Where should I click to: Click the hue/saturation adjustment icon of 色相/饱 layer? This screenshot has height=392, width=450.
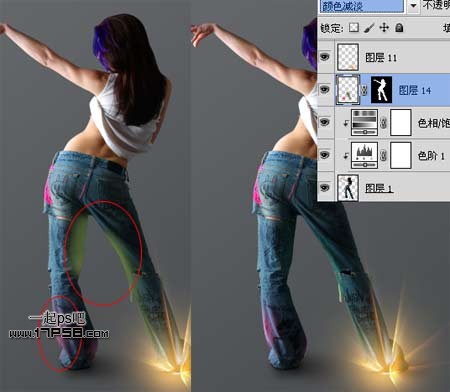pos(364,123)
